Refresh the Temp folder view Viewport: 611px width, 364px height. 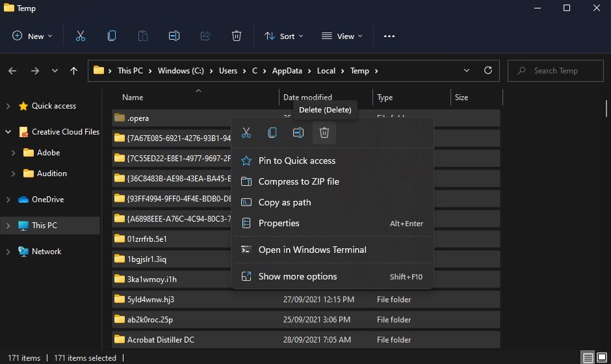click(x=487, y=71)
